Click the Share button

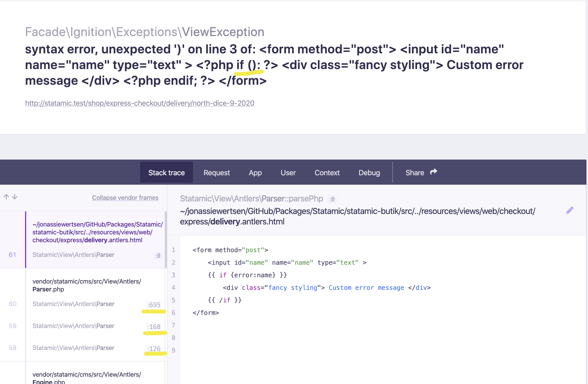pyautogui.click(x=415, y=173)
